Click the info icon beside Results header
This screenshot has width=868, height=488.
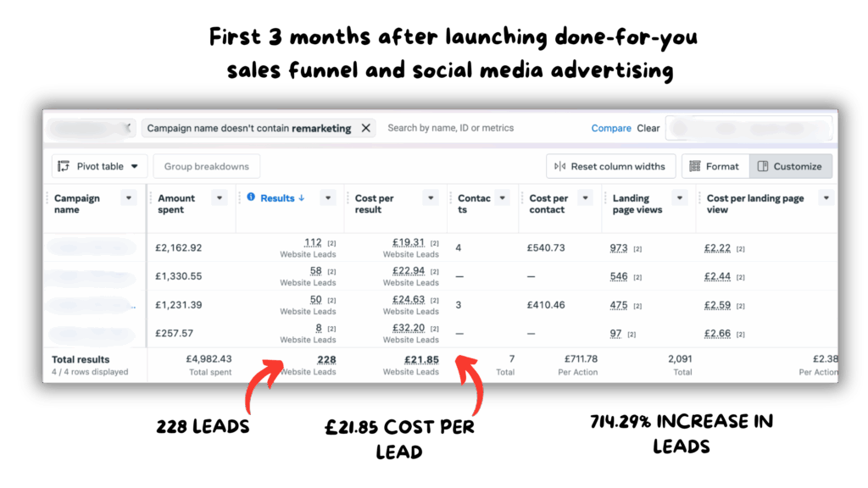click(x=251, y=197)
